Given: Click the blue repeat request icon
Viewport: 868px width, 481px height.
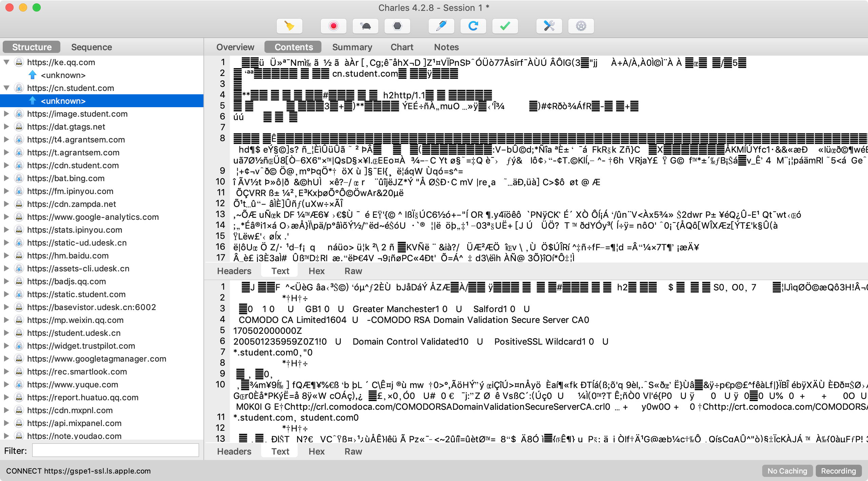Looking at the screenshot, I should 473,26.
